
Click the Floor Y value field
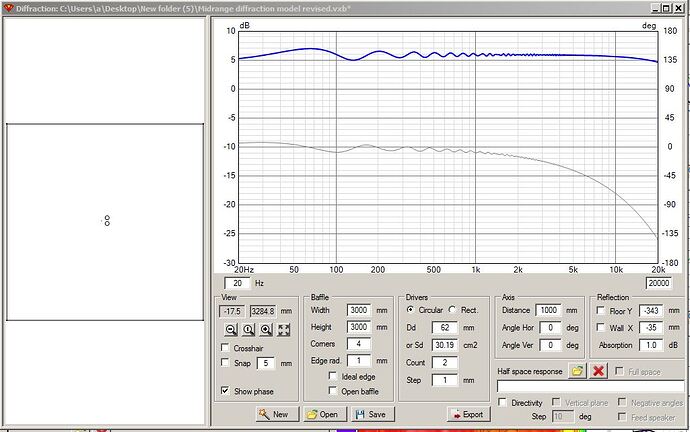coord(651,311)
